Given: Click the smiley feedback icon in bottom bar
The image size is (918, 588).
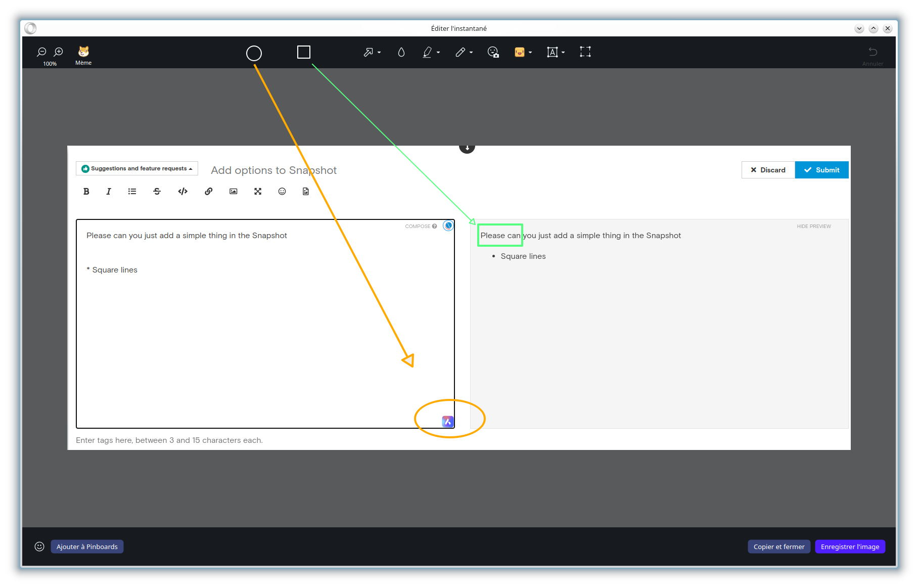Looking at the screenshot, I should click(39, 547).
